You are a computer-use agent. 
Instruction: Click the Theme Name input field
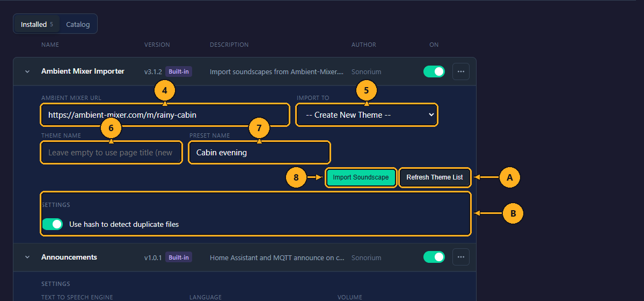tap(112, 153)
